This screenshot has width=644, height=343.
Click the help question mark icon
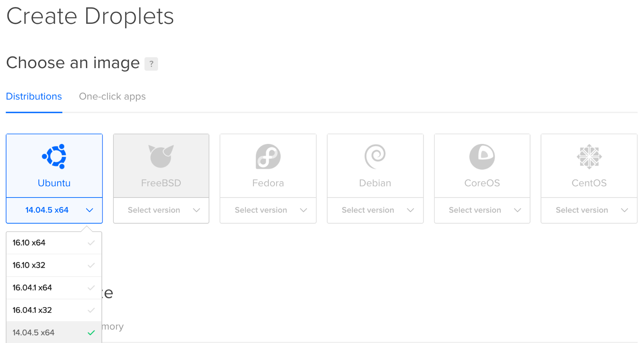coord(151,64)
